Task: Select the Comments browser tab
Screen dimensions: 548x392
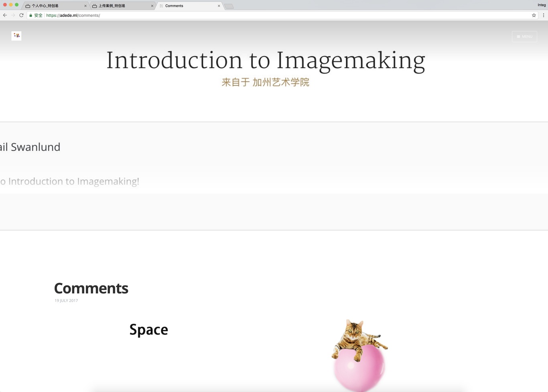Action: pos(189,6)
